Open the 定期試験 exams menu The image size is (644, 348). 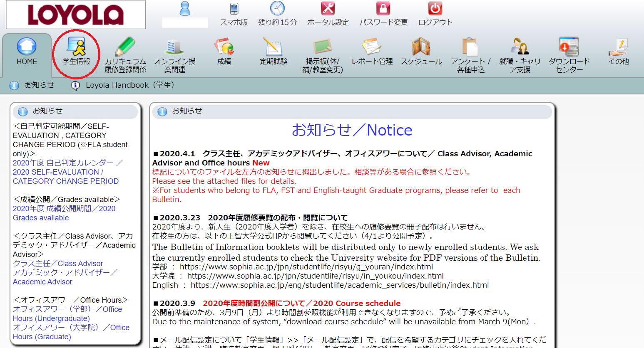click(x=274, y=52)
